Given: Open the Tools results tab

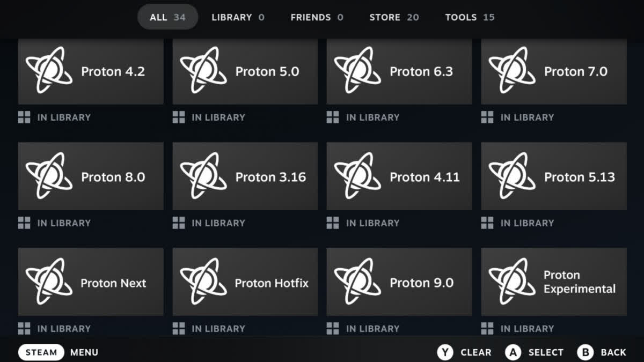Looking at the screenshot, I should (x=470, y=17).
